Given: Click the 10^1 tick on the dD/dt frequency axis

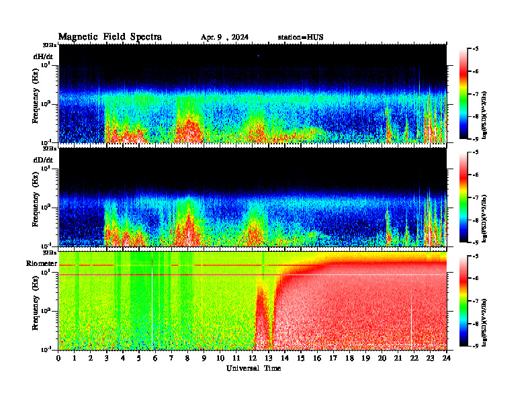Looking at the screenshot, I should (46, 168).
